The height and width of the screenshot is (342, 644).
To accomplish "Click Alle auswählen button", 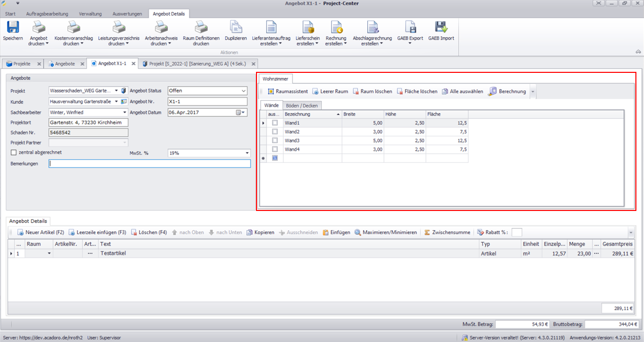I will 462,92.
